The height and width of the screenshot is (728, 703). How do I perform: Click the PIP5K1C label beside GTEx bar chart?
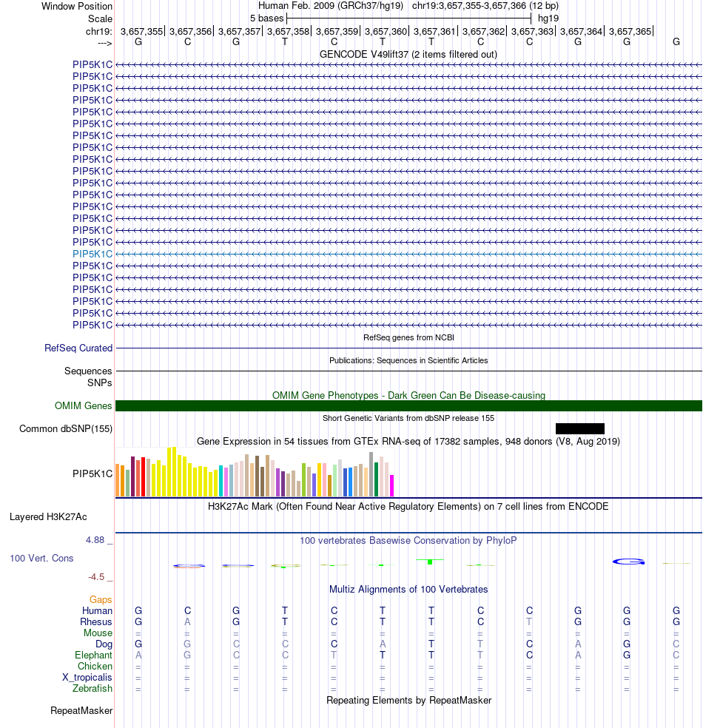coord(92,474)
